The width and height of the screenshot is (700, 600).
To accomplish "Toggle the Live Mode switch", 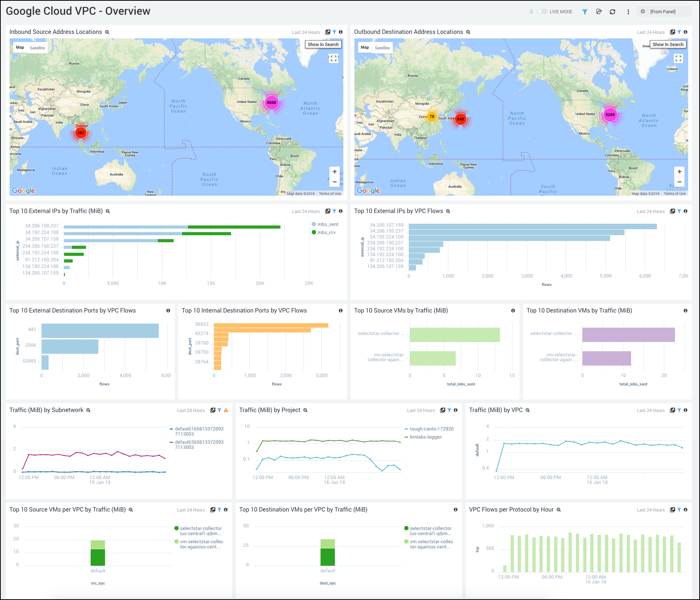I will click(542, 12).
